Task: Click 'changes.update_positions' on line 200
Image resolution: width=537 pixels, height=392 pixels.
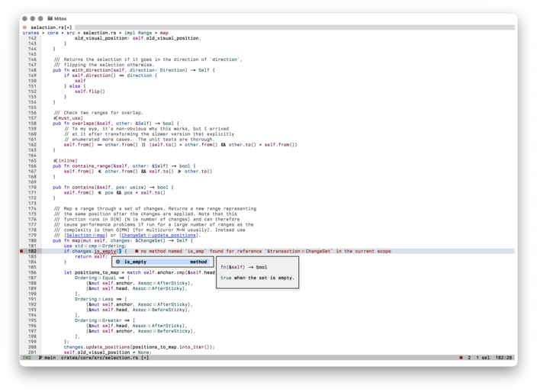Action: (97, 347)
